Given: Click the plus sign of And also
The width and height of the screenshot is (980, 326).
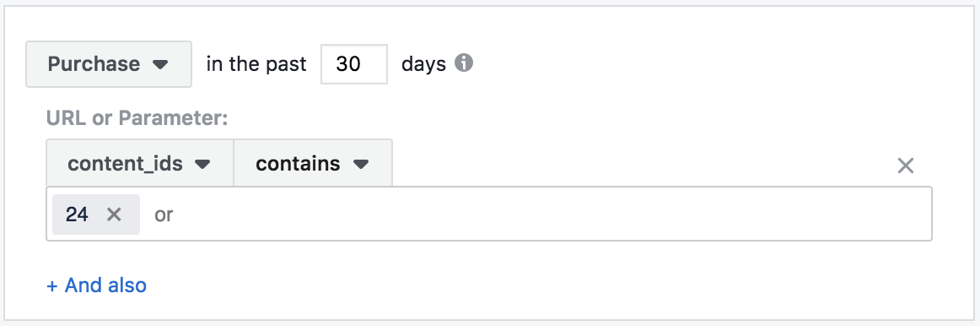Looking at the screenshot, I should click(52, 286).
